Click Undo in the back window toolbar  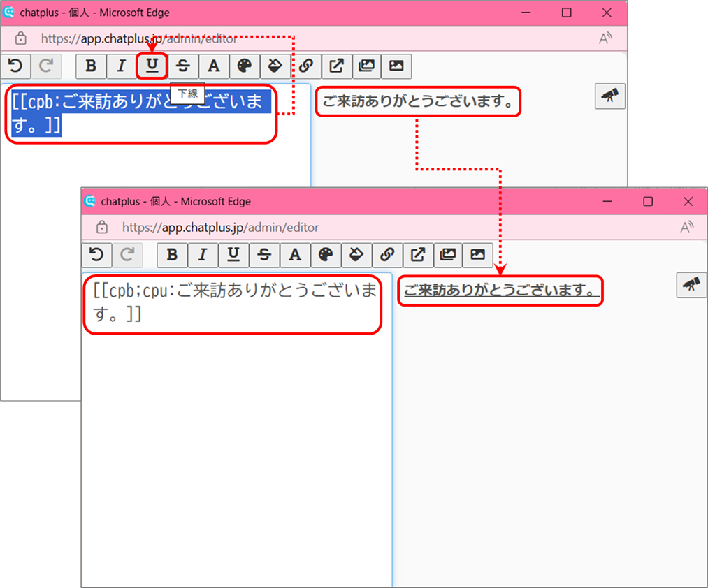click(x=15, y=66)
